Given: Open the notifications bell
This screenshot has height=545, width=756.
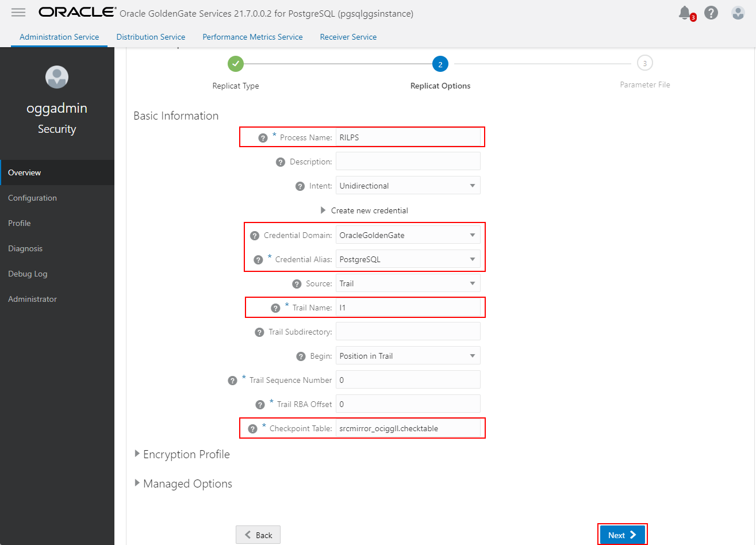Looking at the screenshot, I should 685,13.
